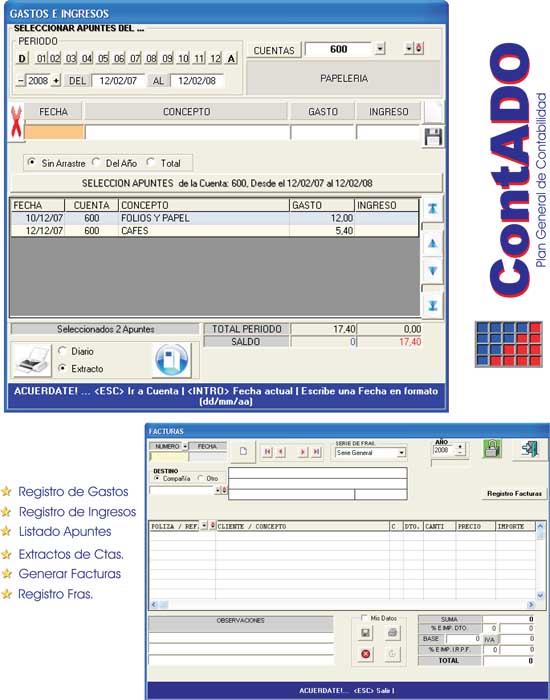Jump to first record with top arrow

pyautogui.click(x=432, y=208)
